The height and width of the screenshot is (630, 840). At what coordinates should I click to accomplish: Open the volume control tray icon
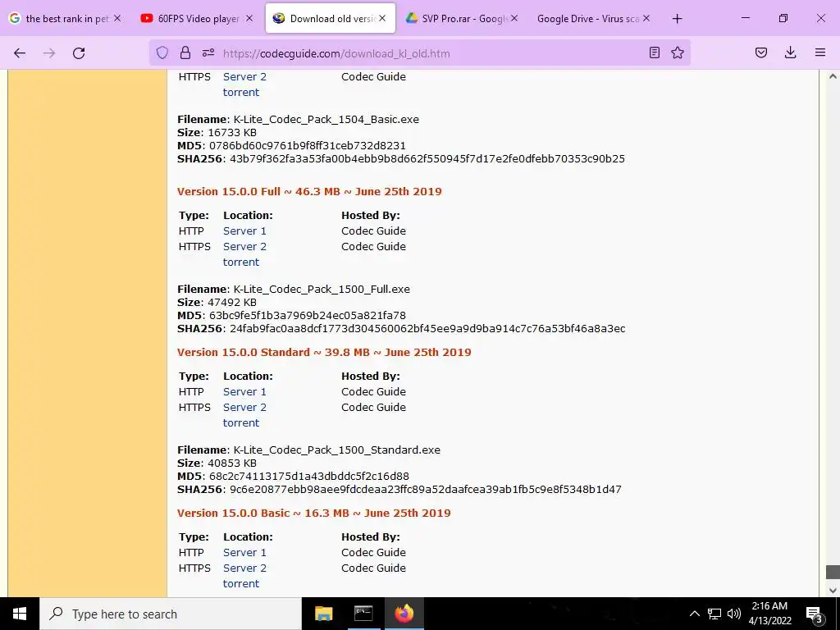click(734, 614)
